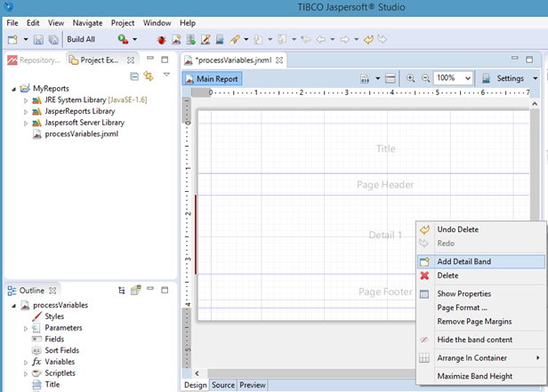This screenshot has height=392, width=548.
Task: Expand JRE System Library node
Action: 26,100
